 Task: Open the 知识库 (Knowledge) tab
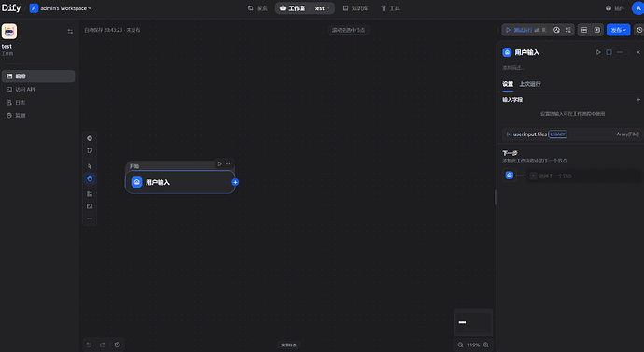[356, 8]
